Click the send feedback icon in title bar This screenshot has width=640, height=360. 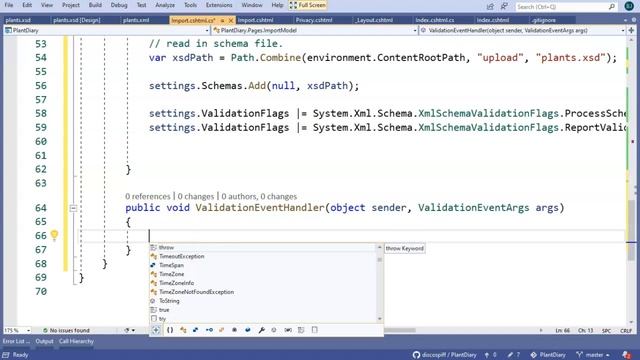tap(504, 7)
